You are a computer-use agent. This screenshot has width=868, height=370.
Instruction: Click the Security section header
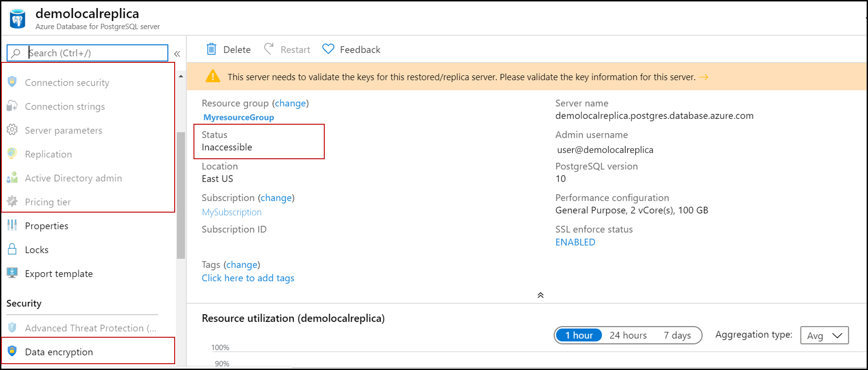24,304
